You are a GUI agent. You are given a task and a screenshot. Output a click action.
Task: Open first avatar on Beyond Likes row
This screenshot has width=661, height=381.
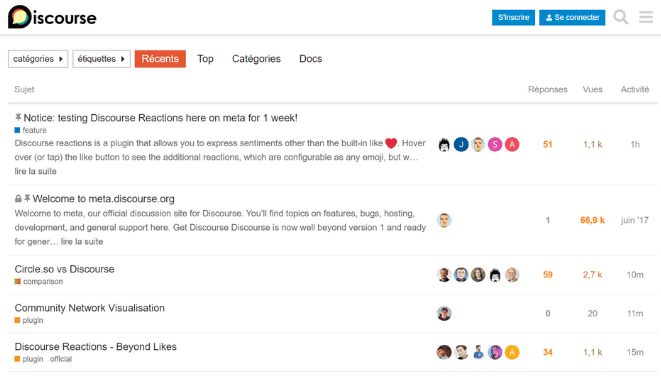(444, 352)
